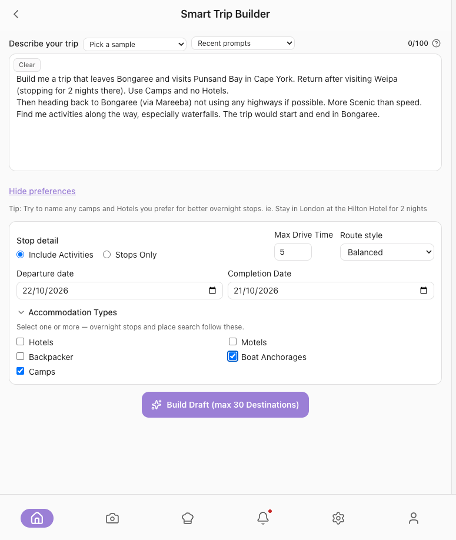Open the camera tab in bottom bar

(x=112, y=518)
